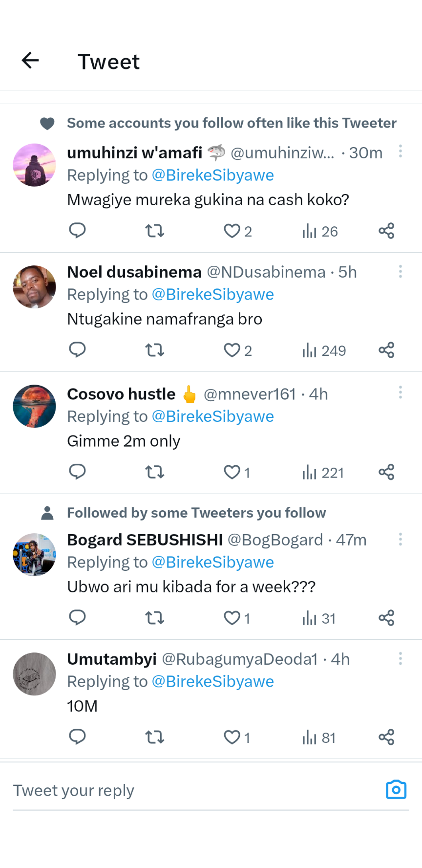Reply to umuhinzi w'amafi's tweet

pos(77,230)
